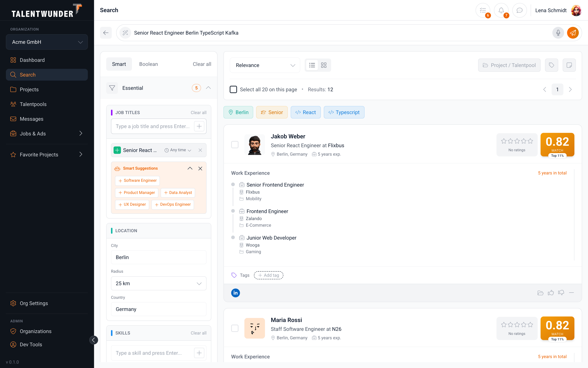Image resolution: width=588 pixels, height=368 pixels.
Task: Submit search with orange send icon
Action: (573, 33)
